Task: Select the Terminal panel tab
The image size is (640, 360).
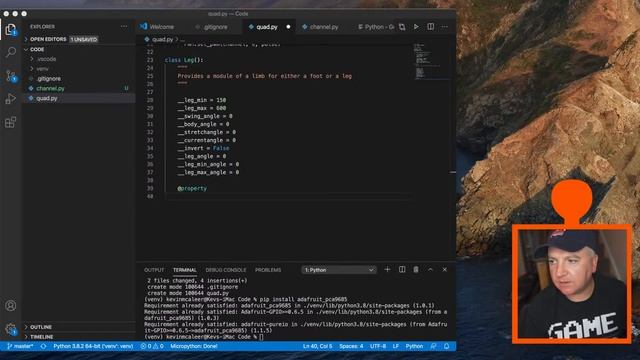Action: click(184, 270)
